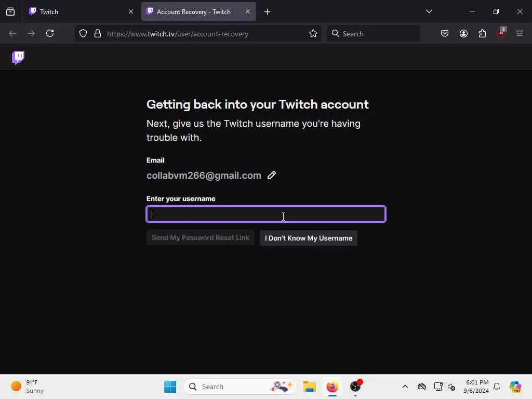Switch to the Twitch tab
532x399 pixels.
pyautogui.click(x=82, y=11)
